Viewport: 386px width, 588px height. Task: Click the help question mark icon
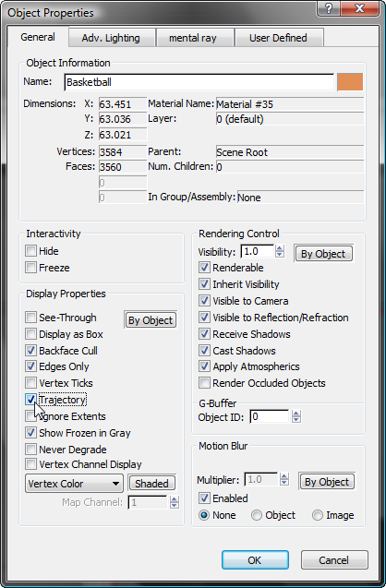(x=329, y=8)
